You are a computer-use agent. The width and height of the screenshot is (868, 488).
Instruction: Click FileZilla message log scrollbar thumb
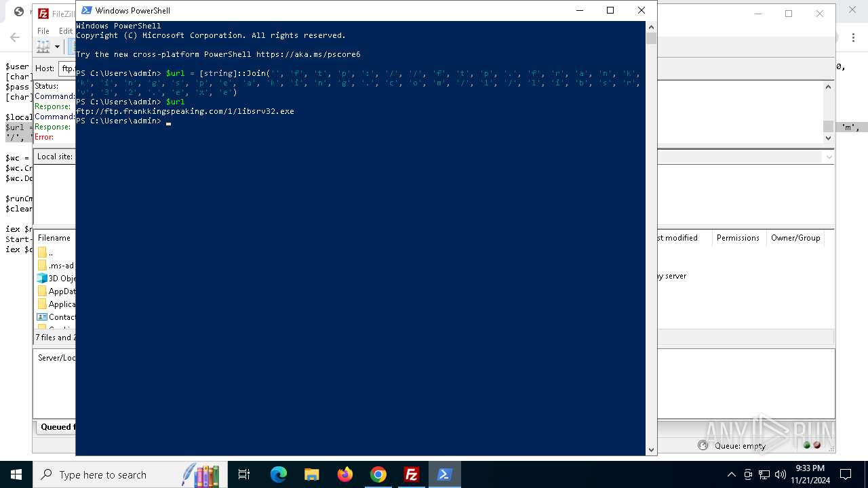(828, 127)
